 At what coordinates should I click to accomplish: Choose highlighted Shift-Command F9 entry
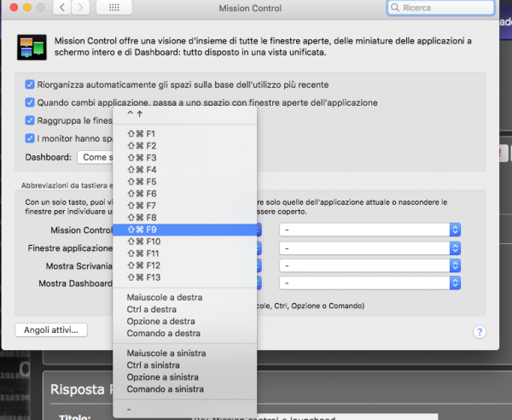tap(185, 230)
